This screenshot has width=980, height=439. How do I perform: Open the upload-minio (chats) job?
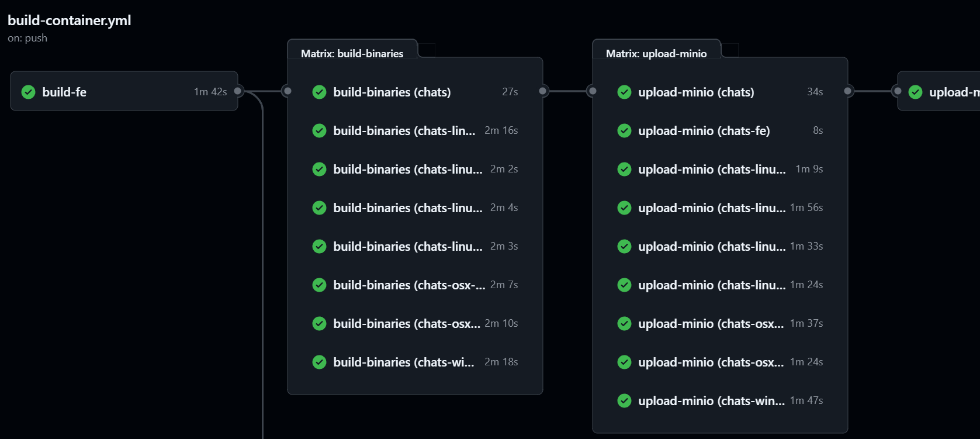[695, 92]
